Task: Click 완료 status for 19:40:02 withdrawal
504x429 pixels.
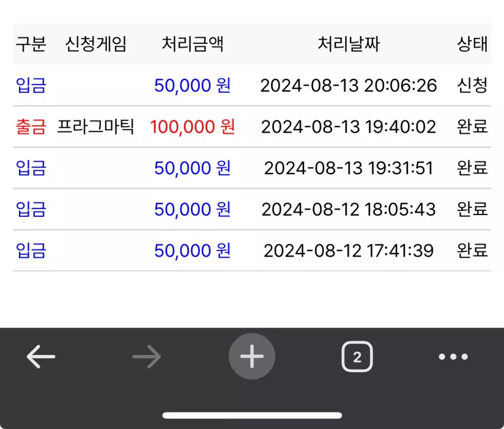Action: pos(473,127)
